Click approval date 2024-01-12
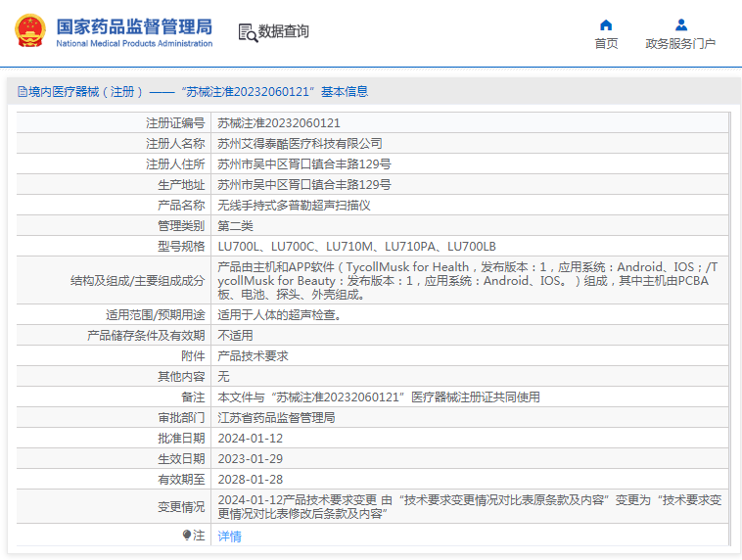 250,439
